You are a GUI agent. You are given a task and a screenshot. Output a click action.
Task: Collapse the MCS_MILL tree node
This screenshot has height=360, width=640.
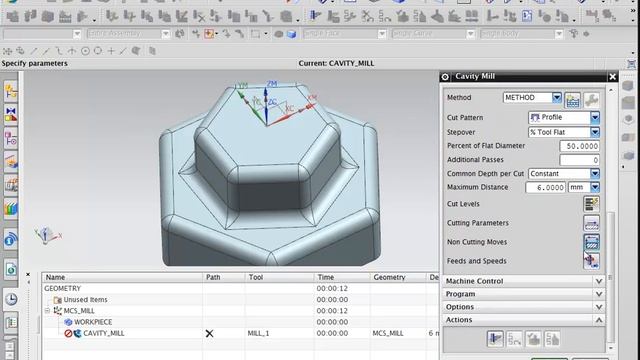click(47, 311)
